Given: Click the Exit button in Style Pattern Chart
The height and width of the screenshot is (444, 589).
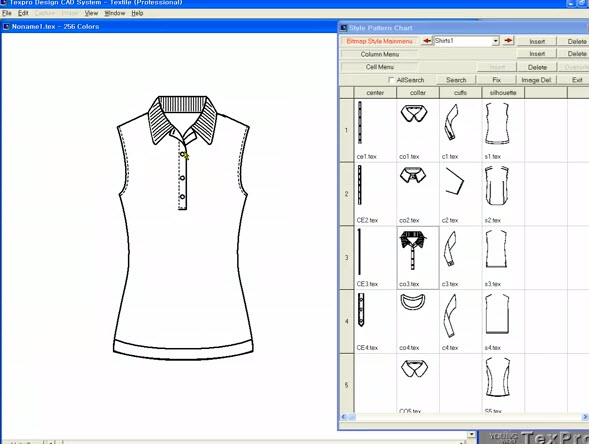Looking at the screenshot, I should coord(574,80).
